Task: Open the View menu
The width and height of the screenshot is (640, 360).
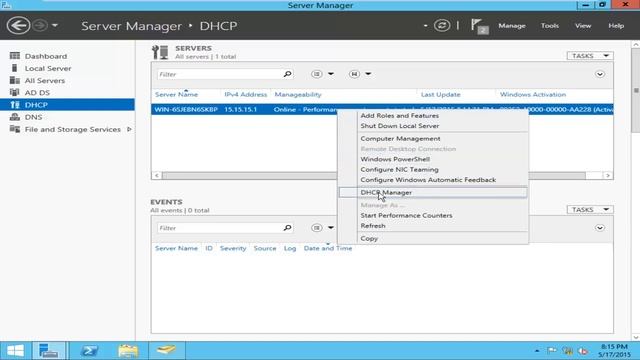Action: [583, 26]
